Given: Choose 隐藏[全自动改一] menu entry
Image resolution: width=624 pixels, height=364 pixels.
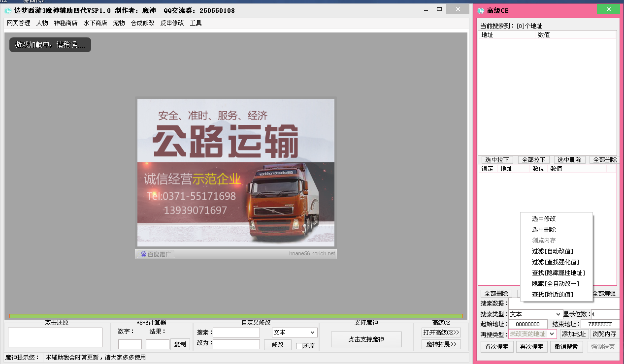Looking at the screenshot, I should point(557,284).
